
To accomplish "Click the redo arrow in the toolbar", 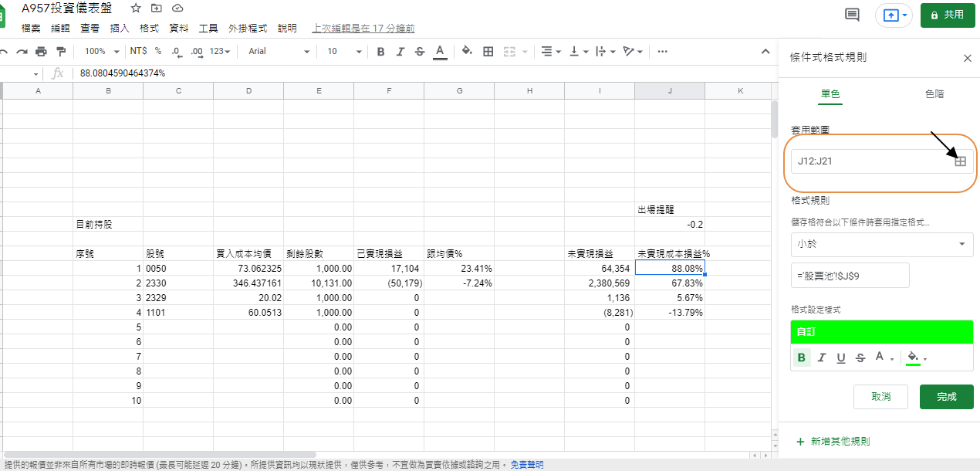I will pyautogui.click(x=22, y=51).
